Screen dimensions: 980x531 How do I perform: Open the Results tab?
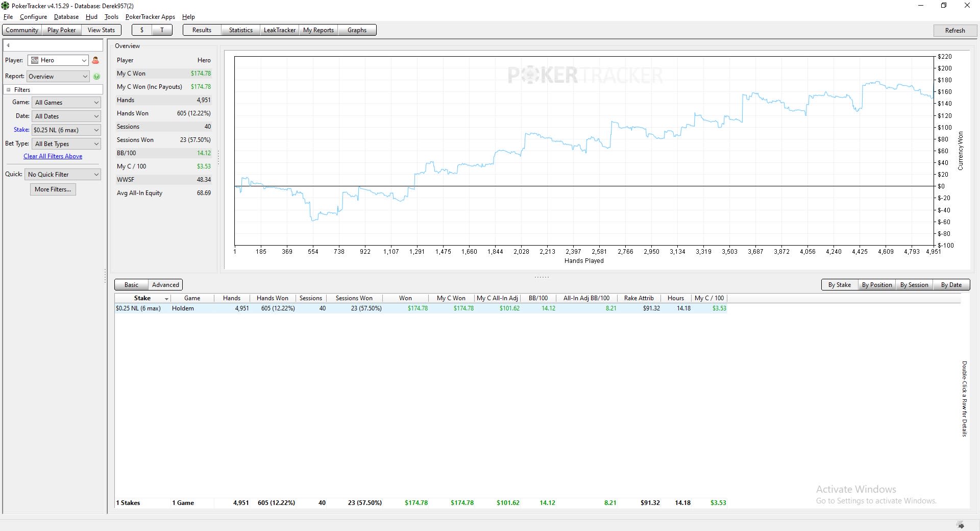point(202,30)
